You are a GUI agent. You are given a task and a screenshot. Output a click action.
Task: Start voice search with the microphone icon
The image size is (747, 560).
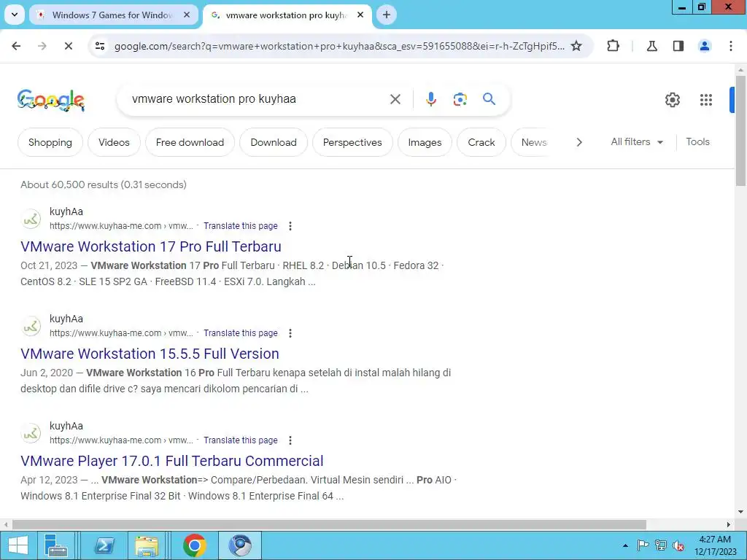(430, 99)
